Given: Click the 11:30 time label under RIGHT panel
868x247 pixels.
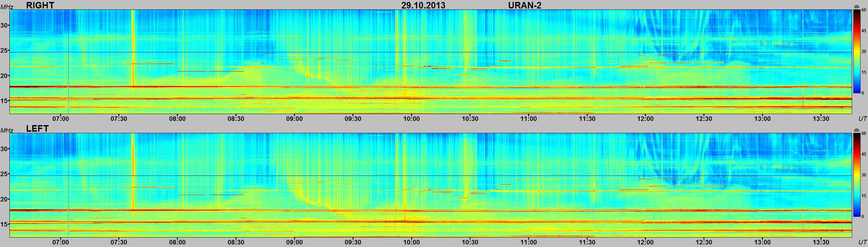Looking at the screenshot, I should pos(587,118).
